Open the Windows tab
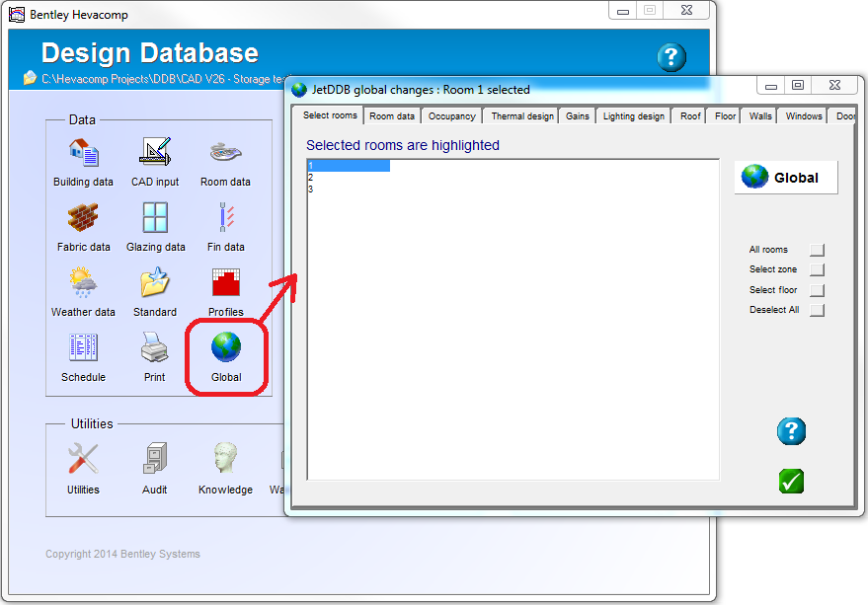868x605 pixels. coord(804,116)
